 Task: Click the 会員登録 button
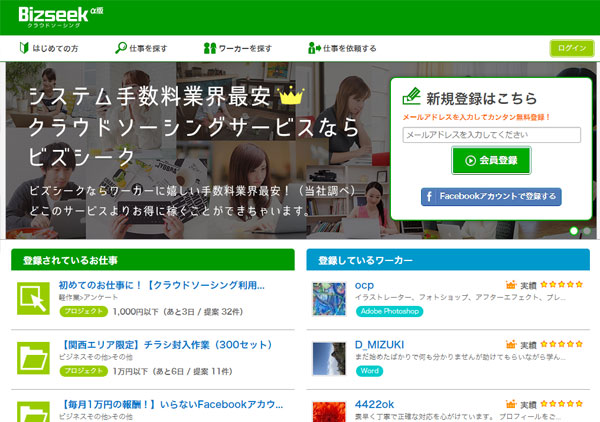click(x=491, y=160)
